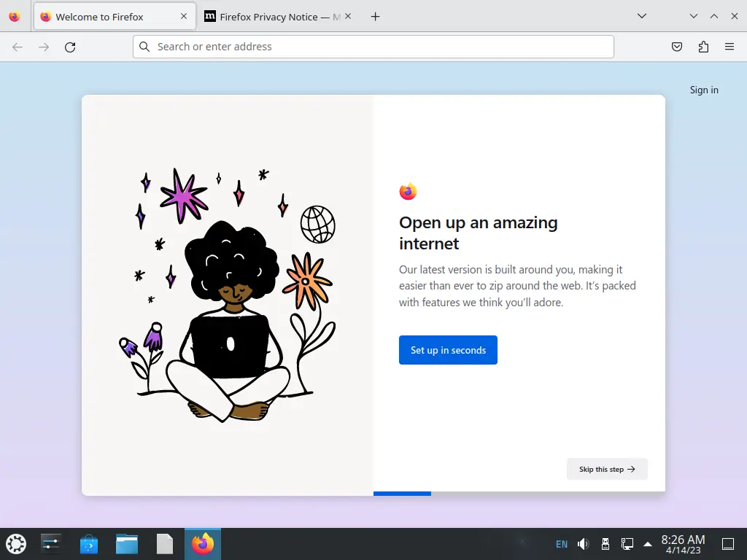
Task: Open the Firefox hamburger application menu
Action: 729,47
